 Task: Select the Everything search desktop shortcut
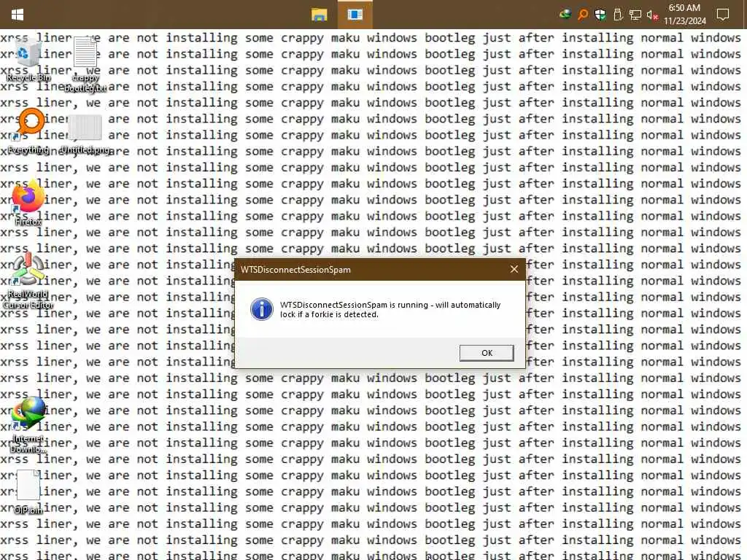[28, 131]
